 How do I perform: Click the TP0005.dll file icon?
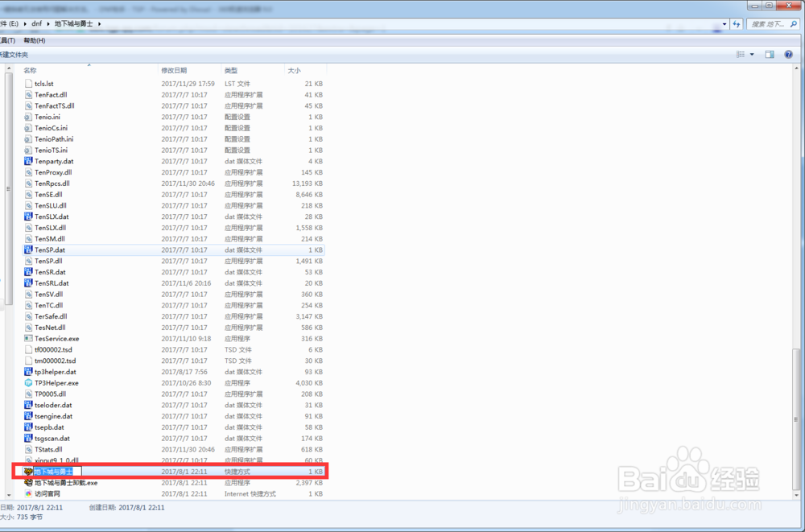click(x=29, y=394)
